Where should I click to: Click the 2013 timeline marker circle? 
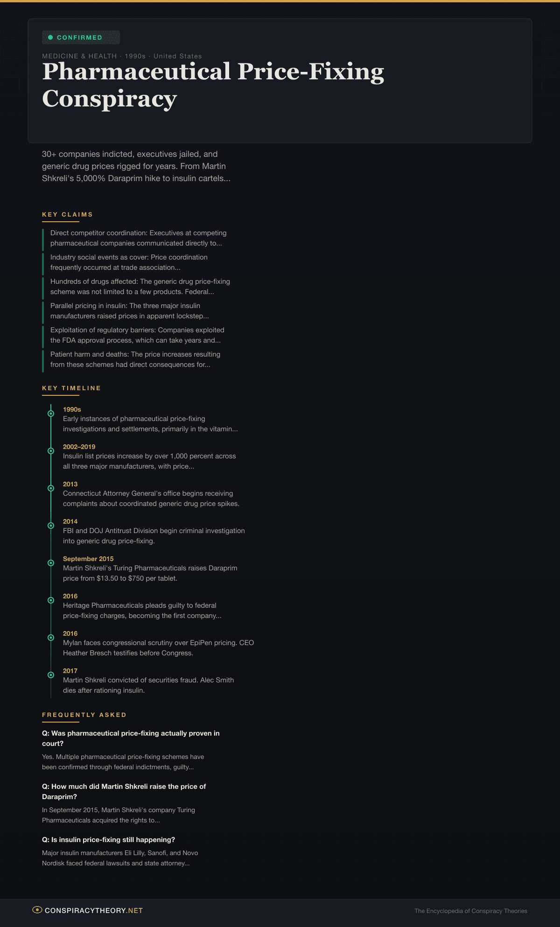point(51,488)
